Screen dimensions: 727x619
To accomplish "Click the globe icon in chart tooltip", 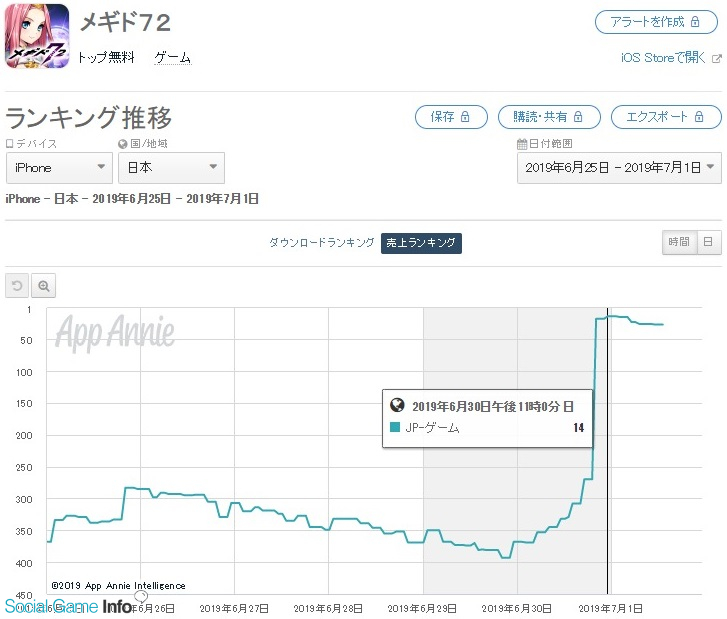I will (x=397, y=405).
